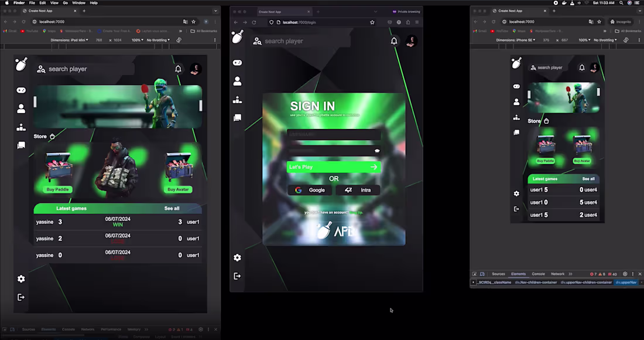Screen dimensions: 644x340
Task: Click user avatar in iPad Mini window header
Action: click(x=196, y=69)
